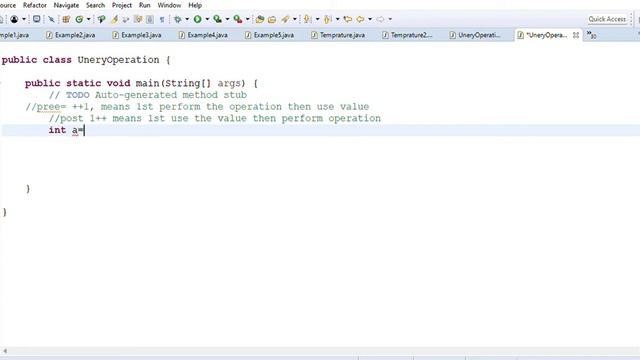Switch to the Temprature.java tab

coord(338,35)
